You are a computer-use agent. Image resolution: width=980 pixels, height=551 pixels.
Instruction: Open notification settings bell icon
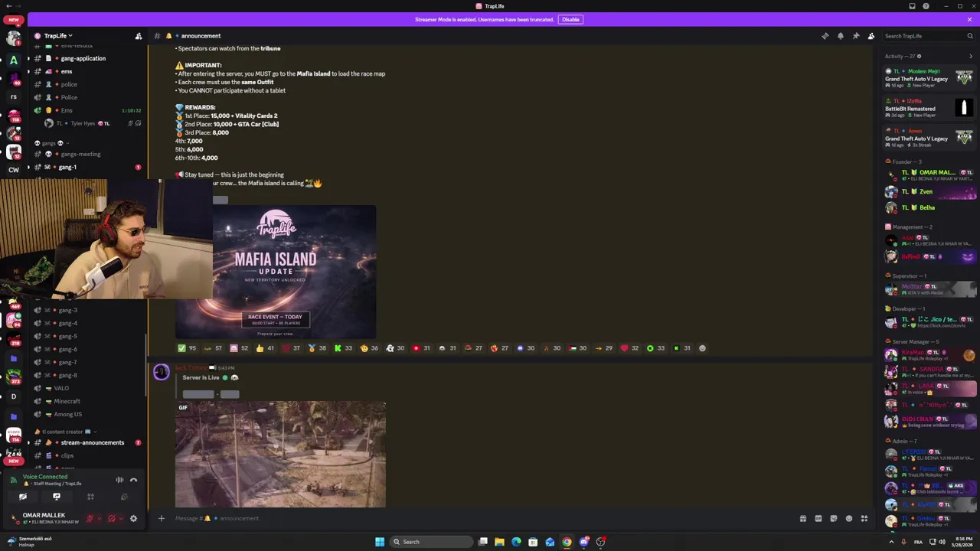point(840,36)
